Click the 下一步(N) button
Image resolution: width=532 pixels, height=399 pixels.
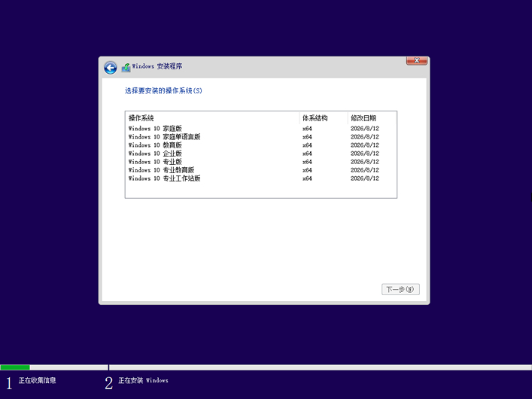pos(400,289)
